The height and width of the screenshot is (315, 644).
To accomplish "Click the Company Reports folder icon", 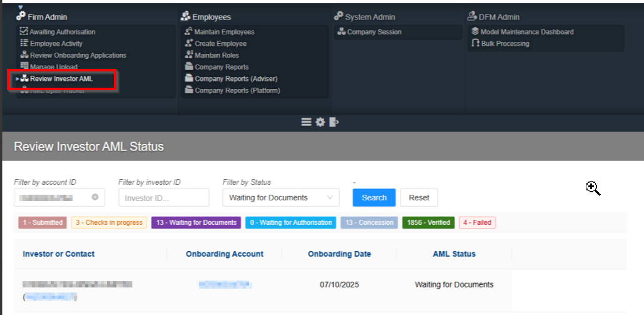I will (189, 66).
